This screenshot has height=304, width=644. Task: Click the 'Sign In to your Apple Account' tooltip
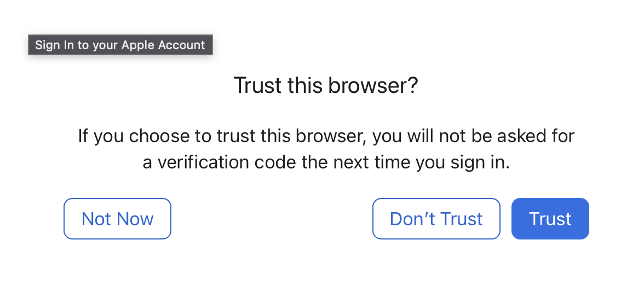120,45
